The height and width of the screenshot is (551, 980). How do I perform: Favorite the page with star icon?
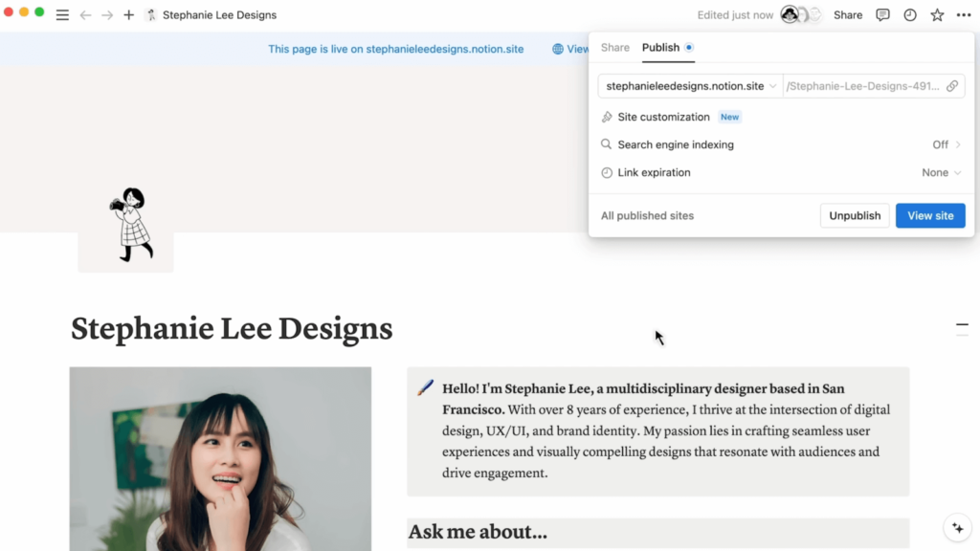pyautogui.click(x=937, y=15)
